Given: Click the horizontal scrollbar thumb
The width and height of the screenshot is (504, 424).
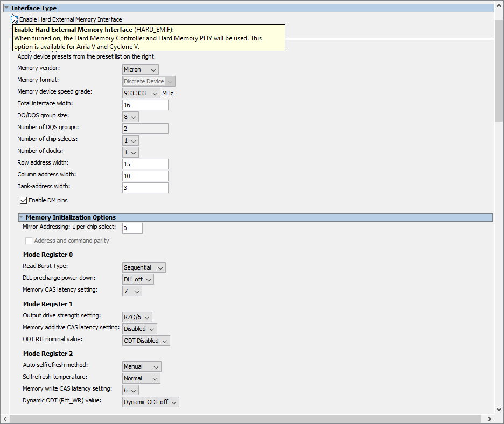Looking at the screenshot, I should [245, 419].
